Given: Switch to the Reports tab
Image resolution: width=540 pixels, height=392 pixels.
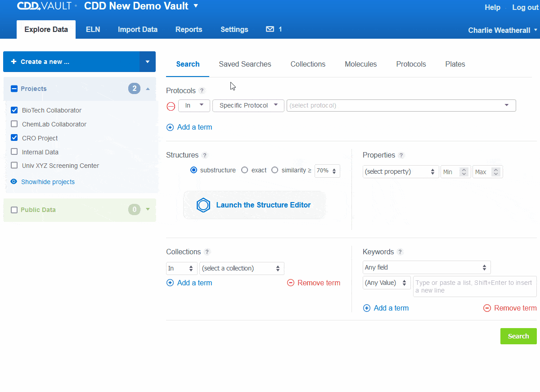Looking at the screenshot, I should tap(189, 30).
